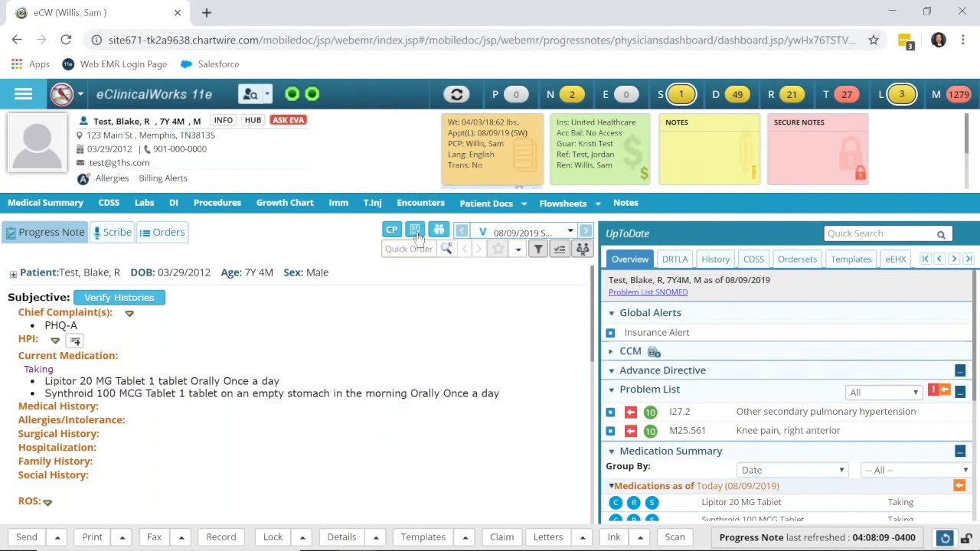Switch to the DRTLA tab

click(x=675, y=259)
